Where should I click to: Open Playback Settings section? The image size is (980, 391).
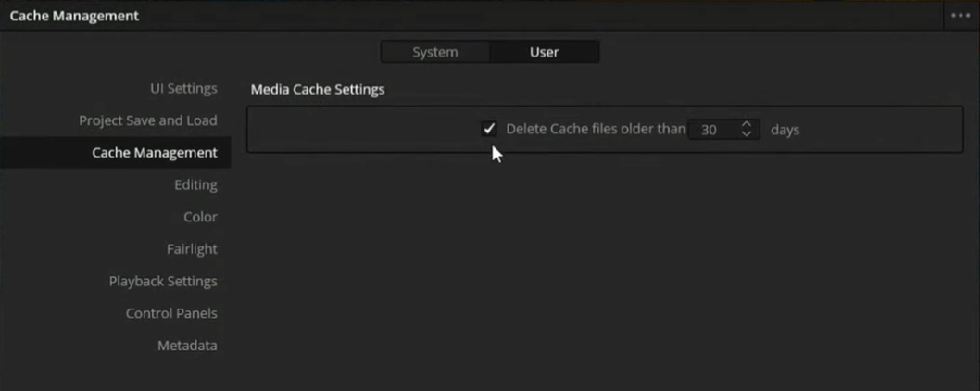tap(163, 281)
